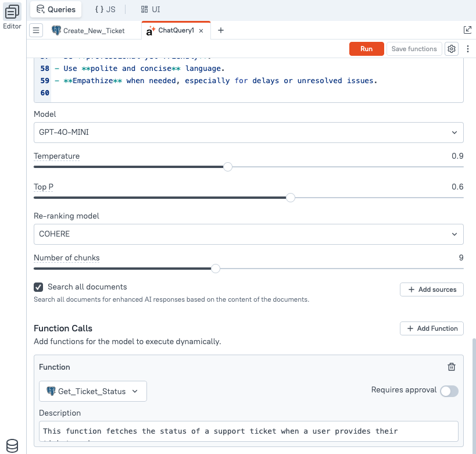This screenshot has width=476, height=454.
Task: Open the Get_Ticket_Status function dropdown
Action: tap(92, 391)
